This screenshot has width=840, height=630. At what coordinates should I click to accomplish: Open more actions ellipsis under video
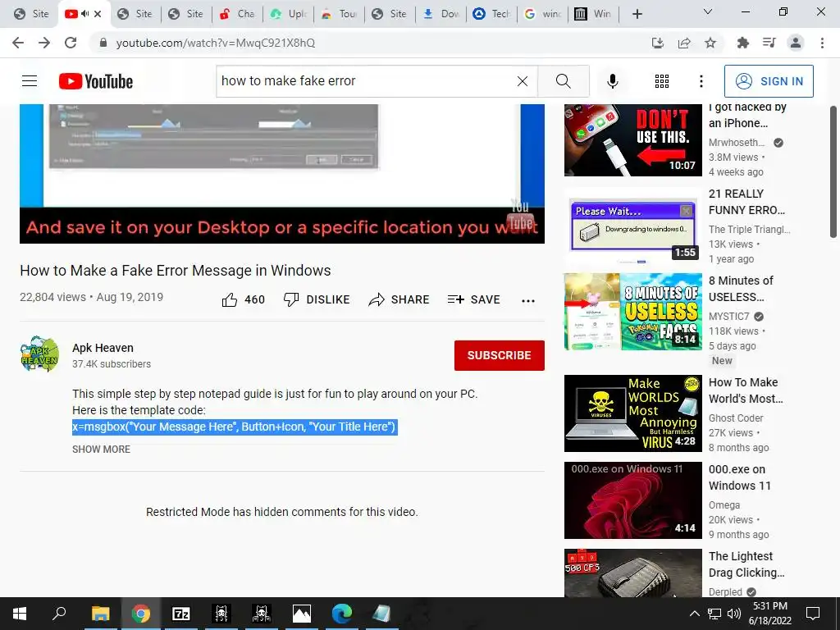coord(528,300)
